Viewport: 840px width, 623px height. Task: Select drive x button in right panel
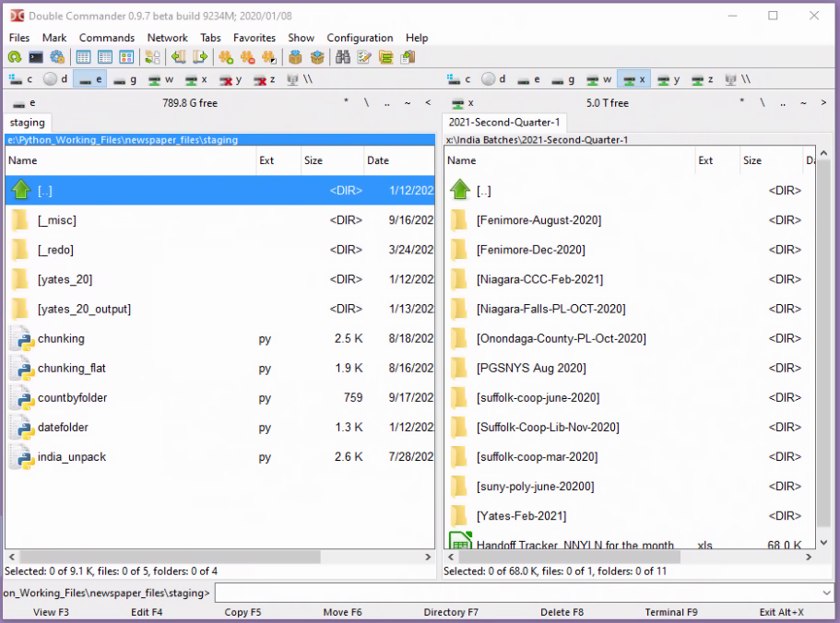(634, 80)
